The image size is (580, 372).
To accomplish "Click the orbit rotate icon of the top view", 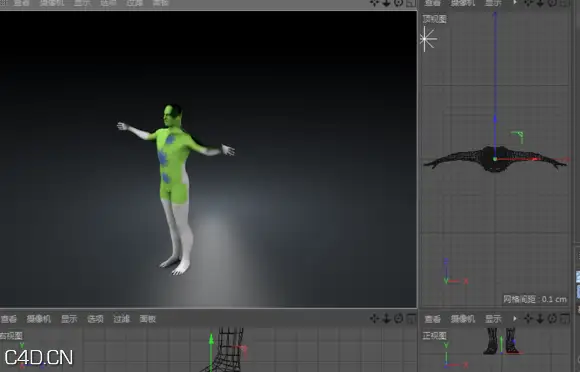I will click(x=552, y=3).
